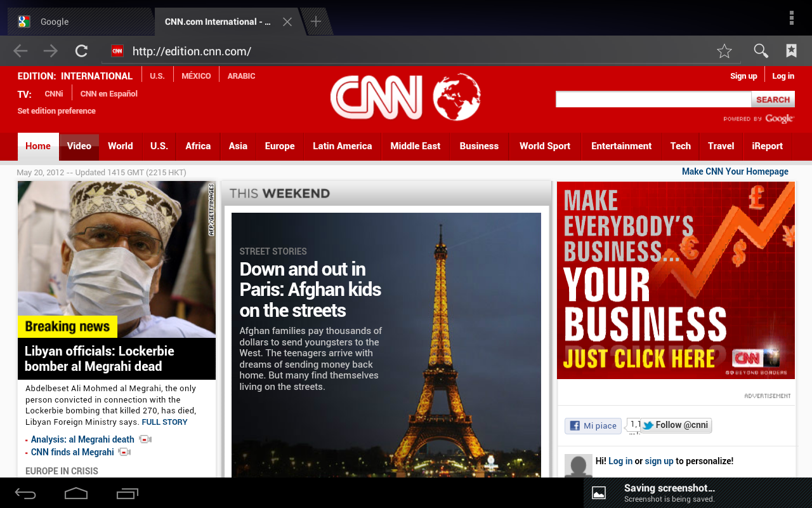This screenshot has width=812, height=508.
Task: Click Set edition preference
Action: 56,110
